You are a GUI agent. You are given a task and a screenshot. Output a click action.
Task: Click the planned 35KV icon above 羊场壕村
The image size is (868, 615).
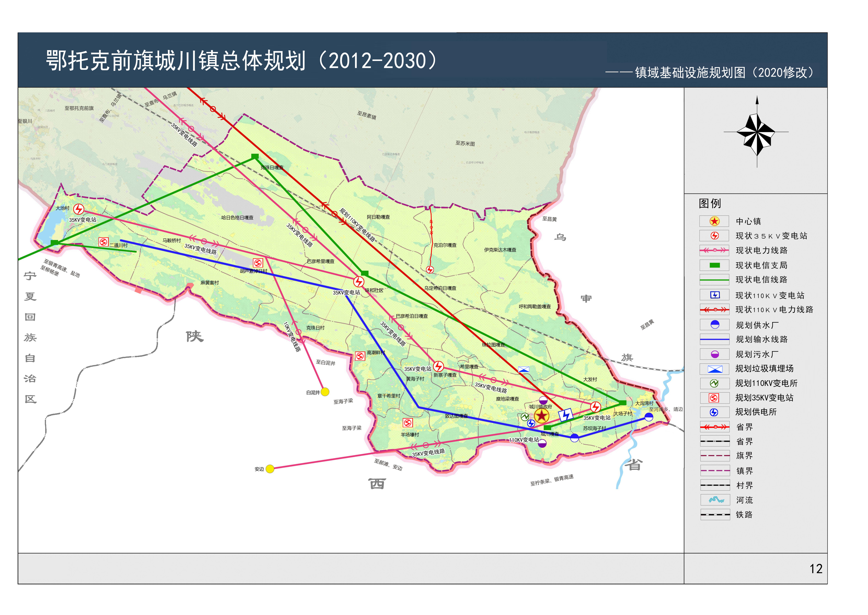tap(408, 423)
